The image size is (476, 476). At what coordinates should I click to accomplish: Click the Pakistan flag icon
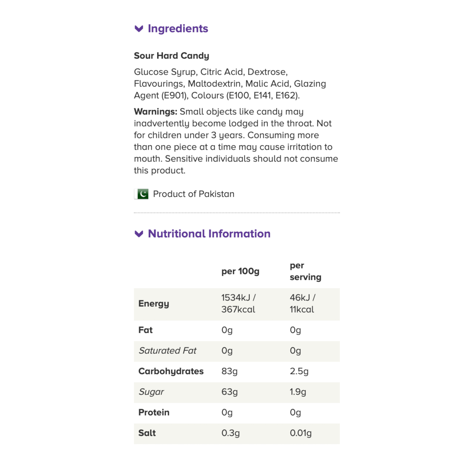click(141, 194)
